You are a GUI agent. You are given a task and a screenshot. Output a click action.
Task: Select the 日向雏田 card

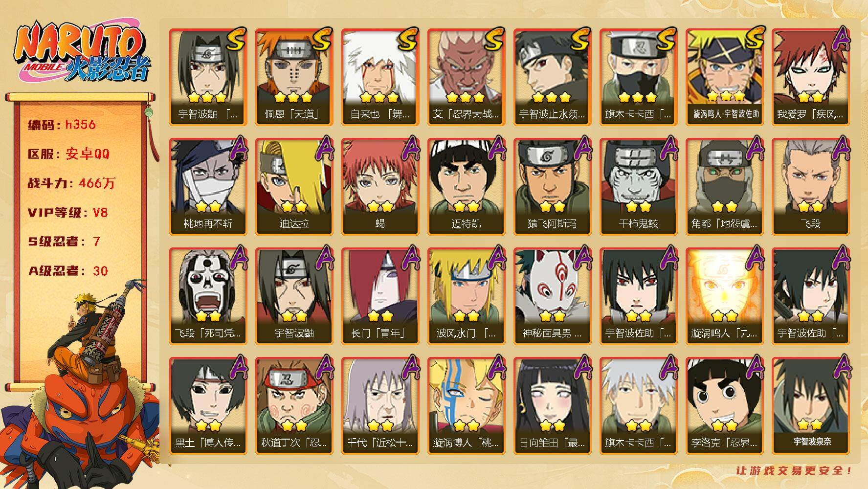(552, 406)
